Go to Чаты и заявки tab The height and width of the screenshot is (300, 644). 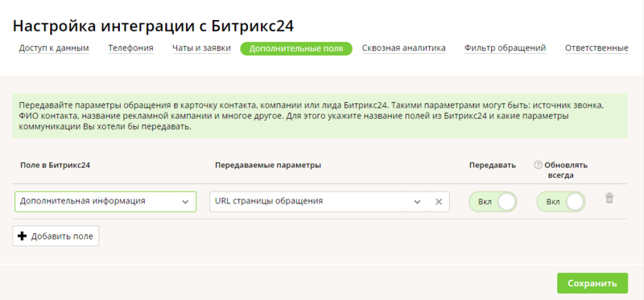201,48
